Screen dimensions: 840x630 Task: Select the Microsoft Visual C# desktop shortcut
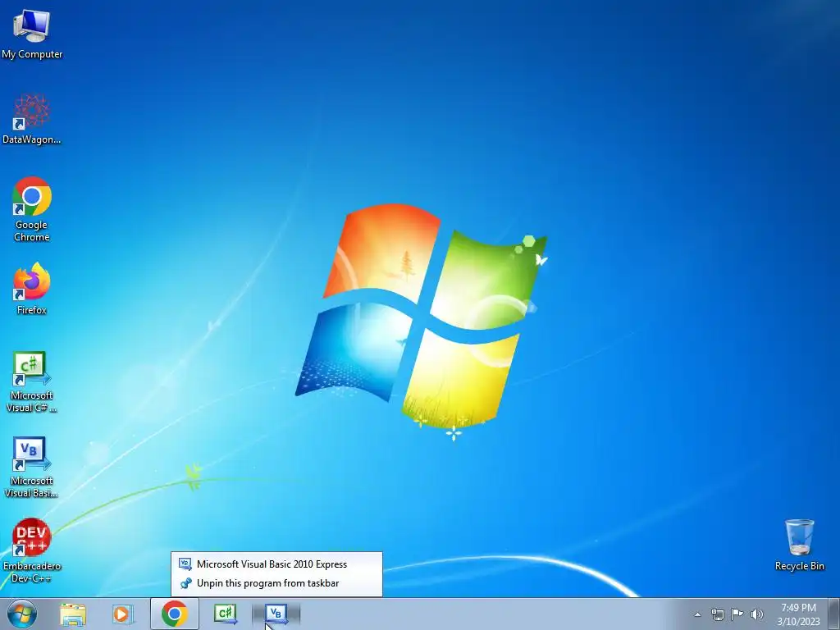[32, 381]
